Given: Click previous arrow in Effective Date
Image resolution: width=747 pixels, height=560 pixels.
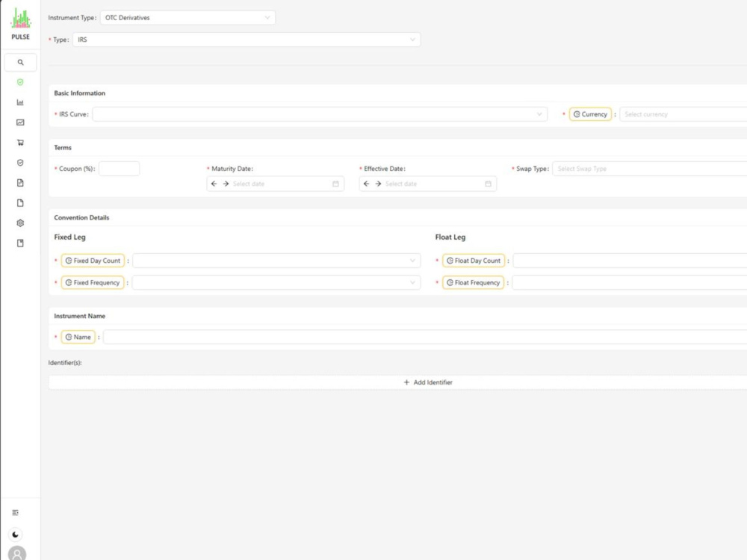Looking at the screenshot, I should tap(366, 184).
